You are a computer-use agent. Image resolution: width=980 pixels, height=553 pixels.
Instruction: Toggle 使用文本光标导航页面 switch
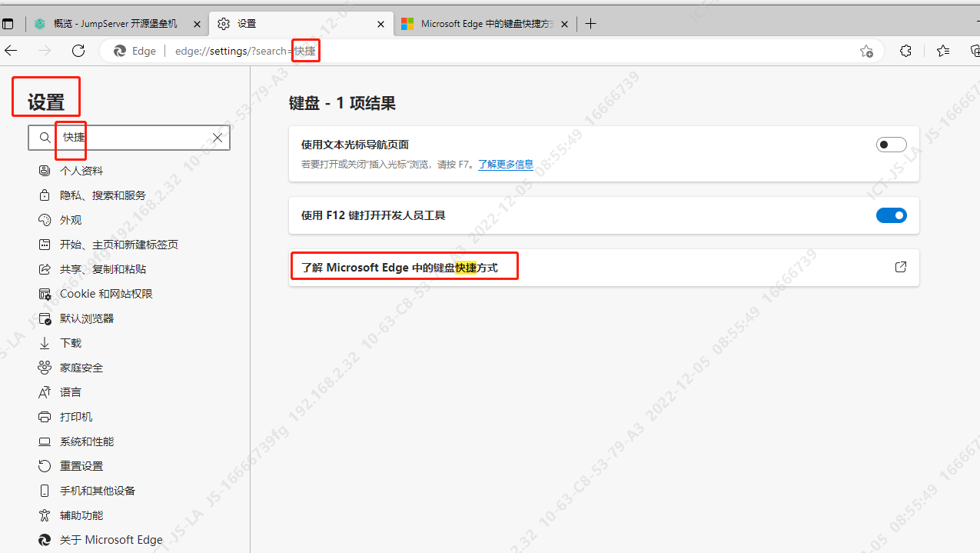(892, 145)
